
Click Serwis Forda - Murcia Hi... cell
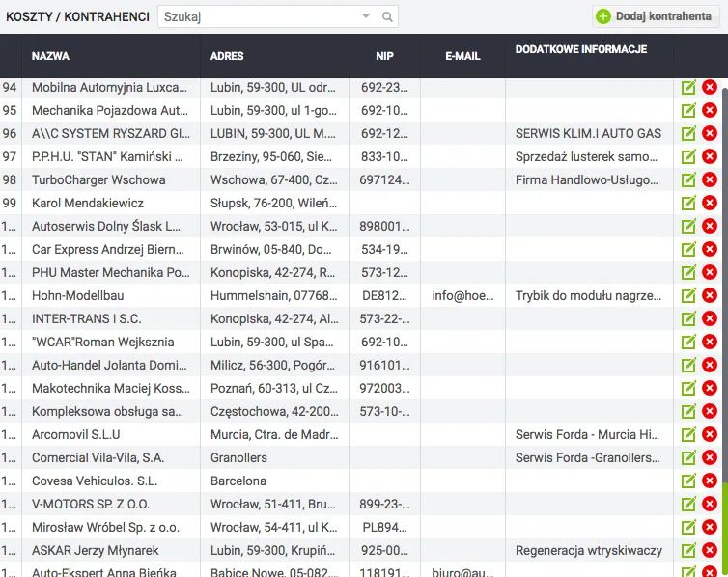[589, 434]
